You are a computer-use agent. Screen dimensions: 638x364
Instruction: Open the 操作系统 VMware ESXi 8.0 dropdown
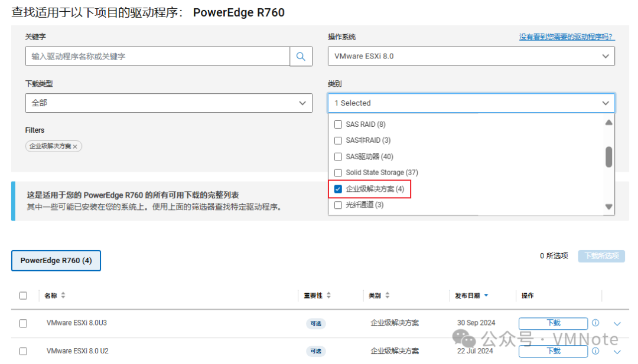pyautogui.click(x=471, y=57)
